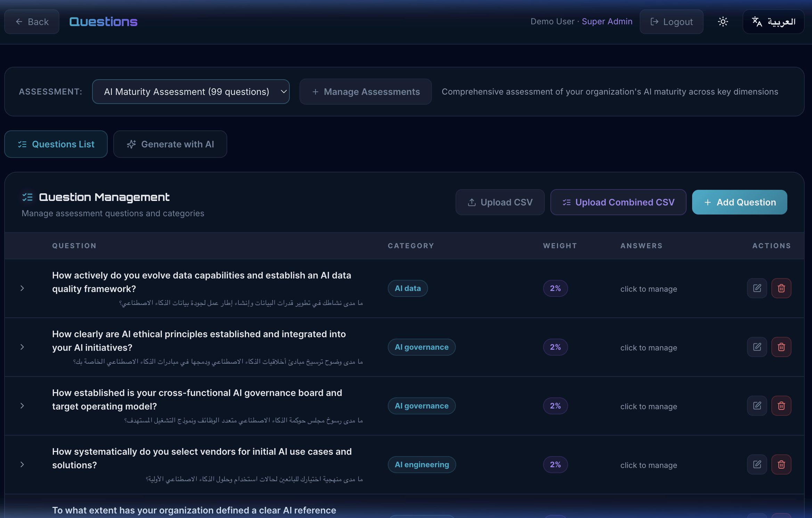Screen dimensions: 812x518
Task: Expand the AI data quality framework row
Action: 22,288
